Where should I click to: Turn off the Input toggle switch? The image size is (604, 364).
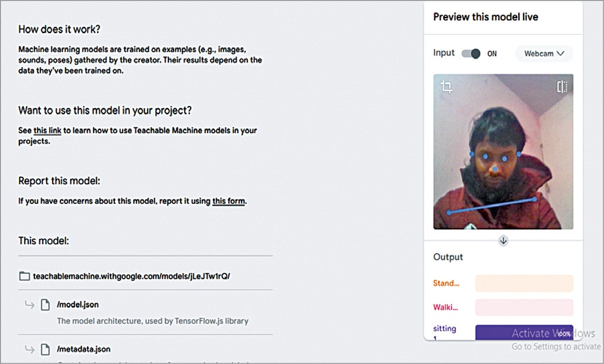[471, 54]
